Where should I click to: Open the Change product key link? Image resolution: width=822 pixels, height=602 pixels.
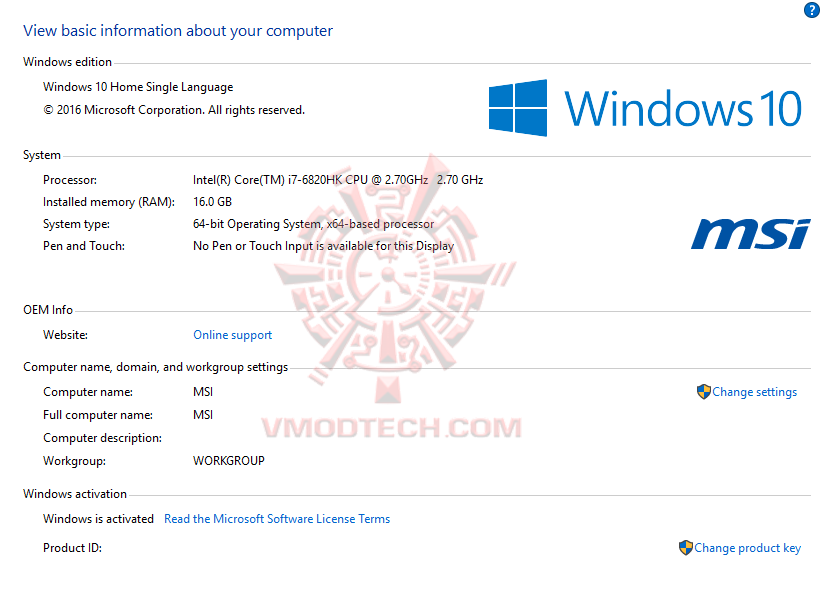[748, 548]
